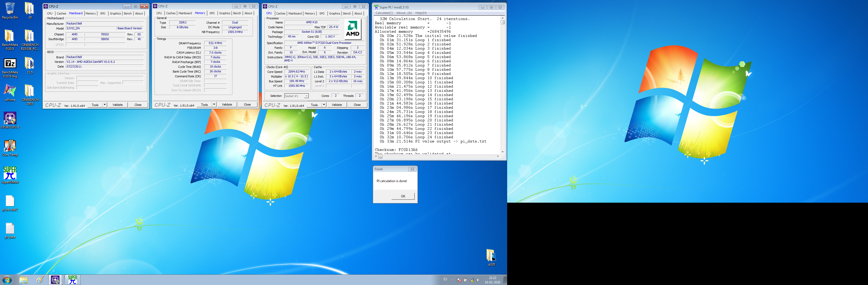Select the pi_data text file icon
Image resolution: width=868 pixels, height=285 pixels.
[10, 230]
